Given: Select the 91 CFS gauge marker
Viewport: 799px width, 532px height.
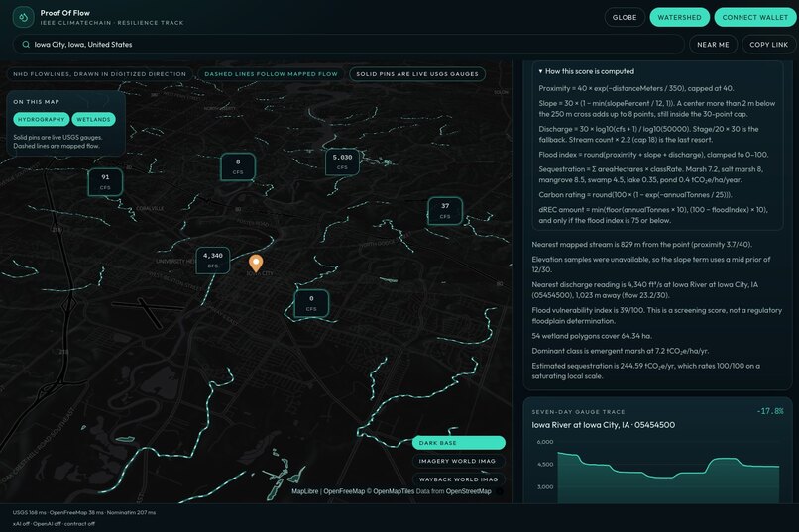Looking at the screenshot, I should point(105,182).
